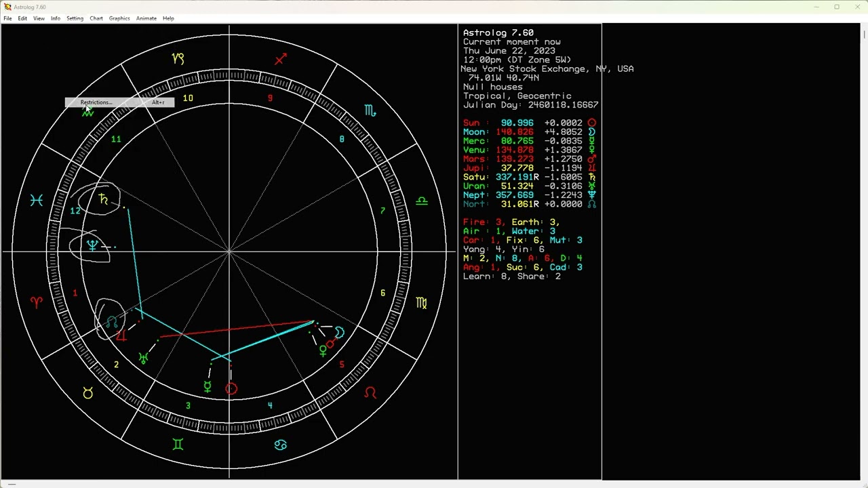
Task: Click house number 4 label
Action: (270, 405)
